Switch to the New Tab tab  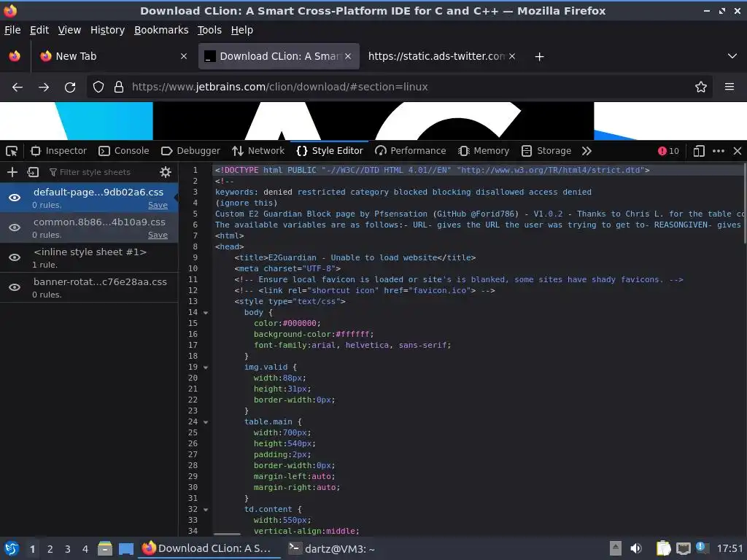[x=113, y=57]
